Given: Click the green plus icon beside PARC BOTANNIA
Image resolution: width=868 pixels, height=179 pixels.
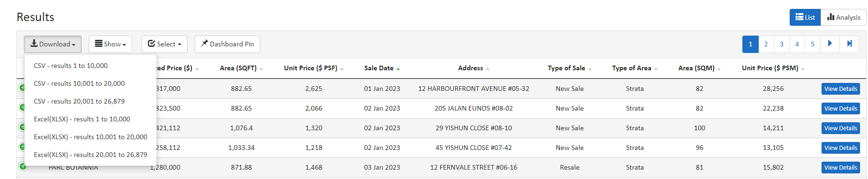Looking at the screenshot, I should pyautogui.click(x=23, y=166).
